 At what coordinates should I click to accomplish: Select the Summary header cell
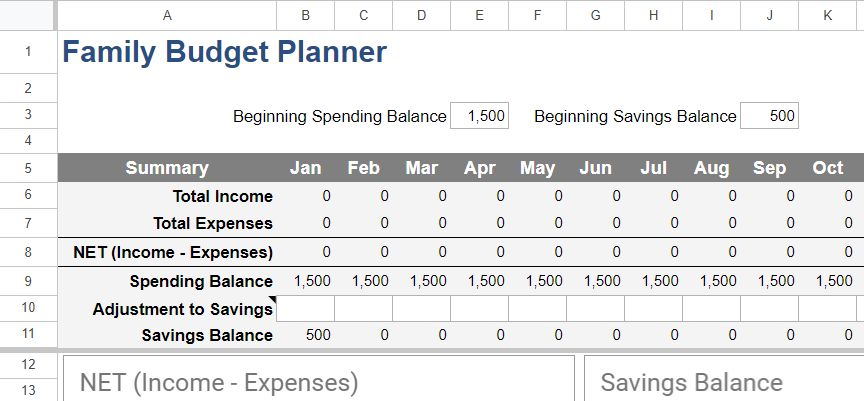167,168
